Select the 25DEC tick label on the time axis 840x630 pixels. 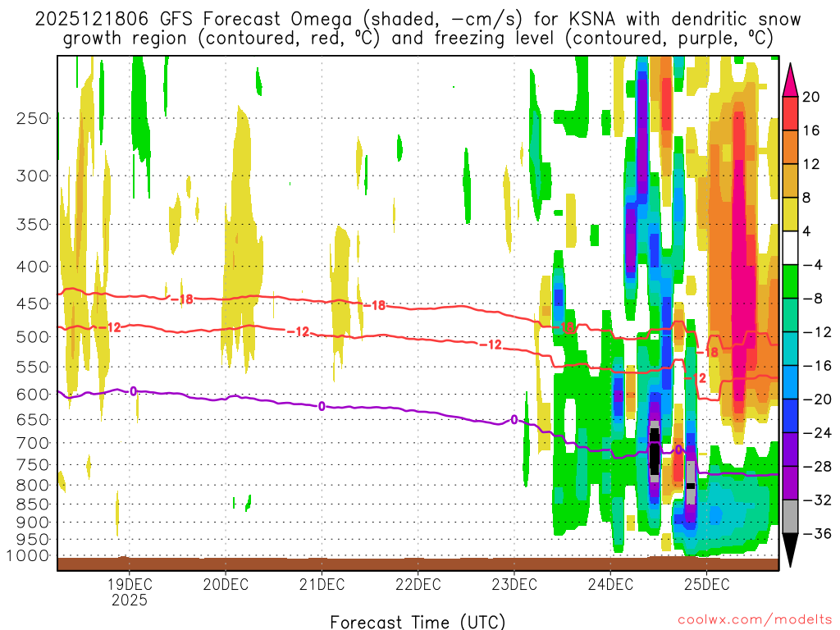707,586
